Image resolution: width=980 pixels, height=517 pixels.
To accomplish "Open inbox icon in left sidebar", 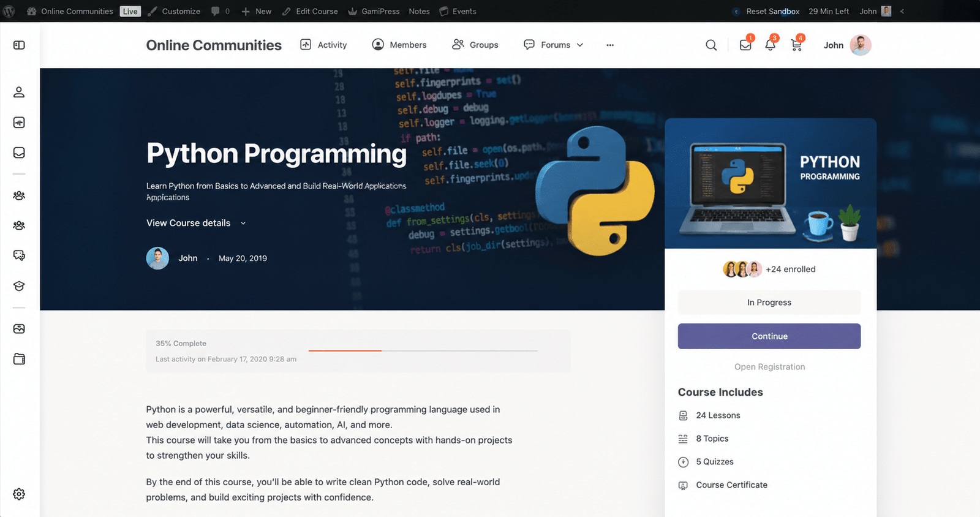I will tap(19, 153).
